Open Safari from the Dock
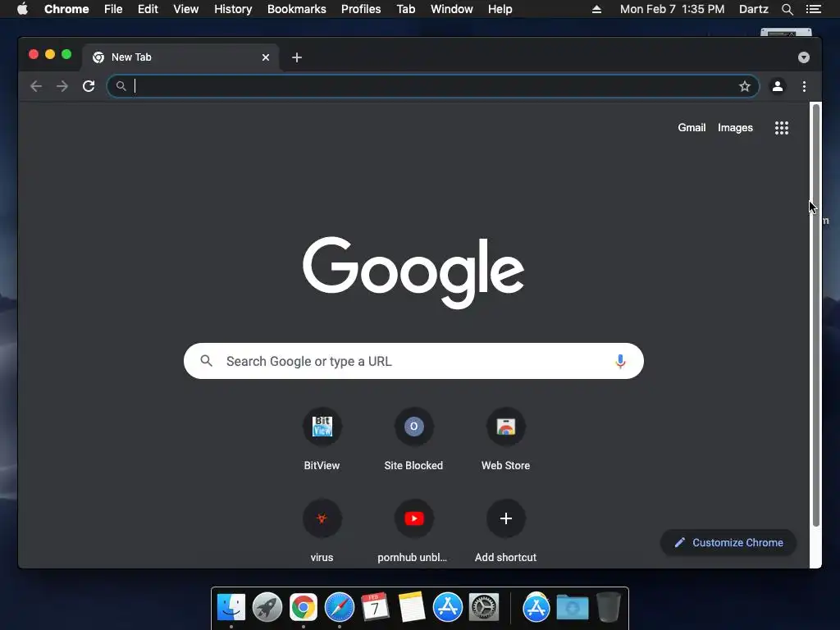This screenshot has height=630, width=840. [339, 608]
